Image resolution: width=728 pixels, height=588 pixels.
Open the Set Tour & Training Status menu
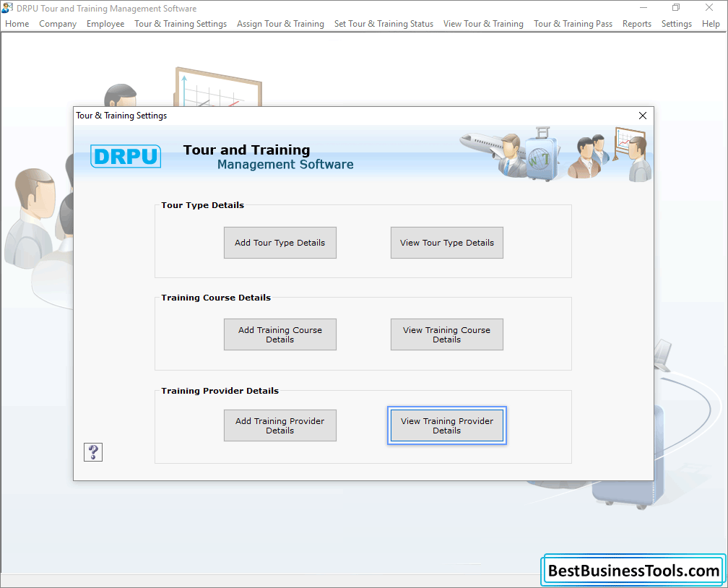coord(383,24)
